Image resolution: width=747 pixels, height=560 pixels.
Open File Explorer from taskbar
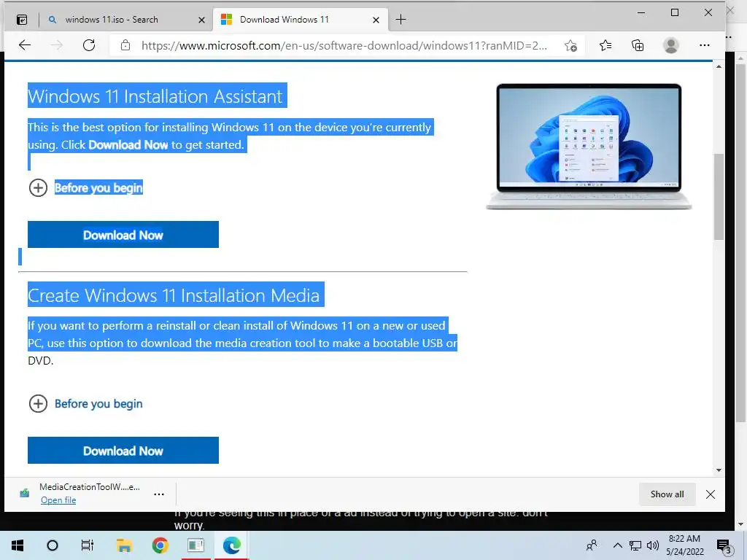pos(124,545)
